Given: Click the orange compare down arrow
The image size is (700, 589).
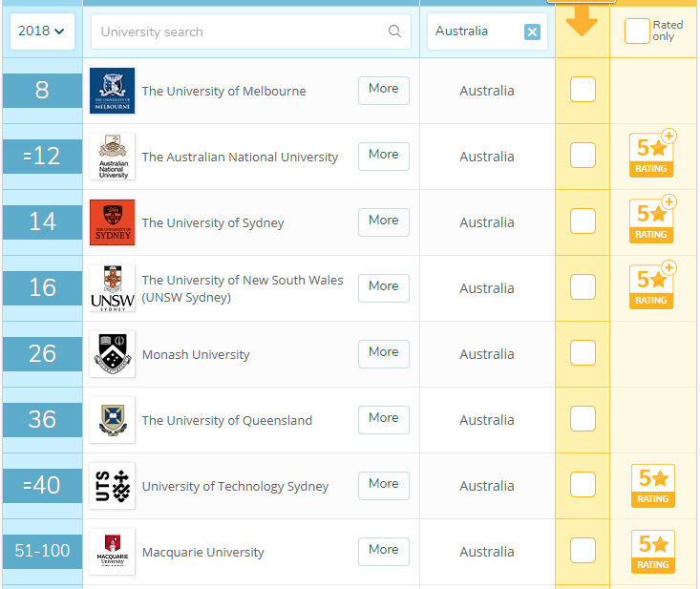Looking at the screenshot, I should 582,20.
